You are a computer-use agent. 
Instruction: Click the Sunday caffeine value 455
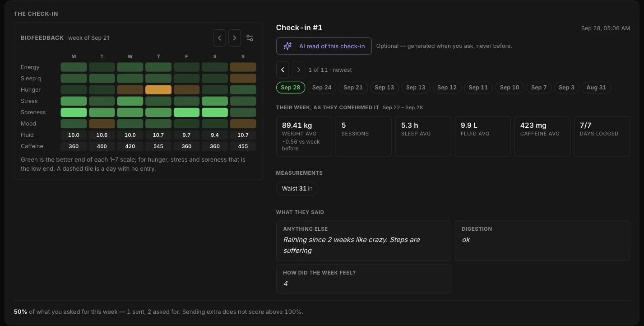(243, 146)
